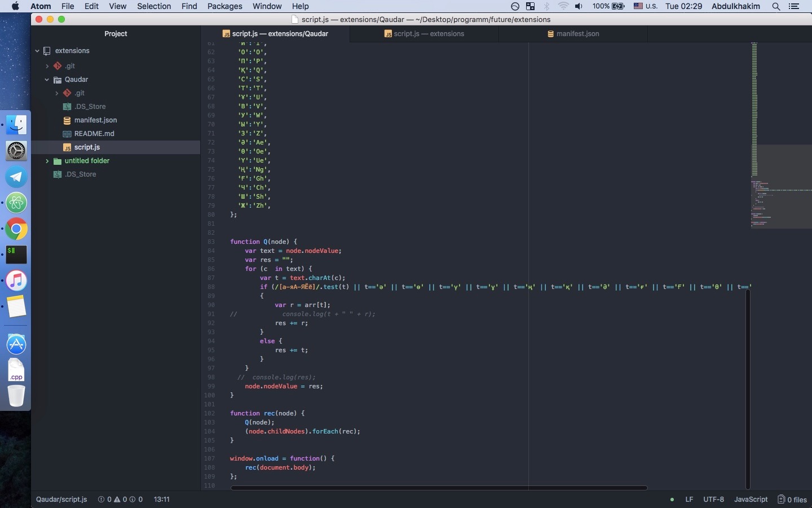Launch iTunes from the dock

click(x=16, y=281)
